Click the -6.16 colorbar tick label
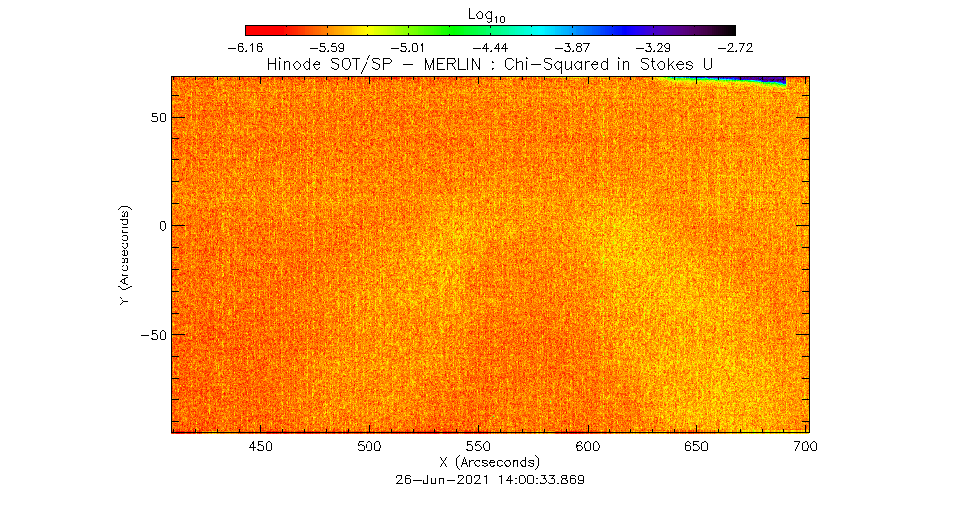 [x=245, y=47]
